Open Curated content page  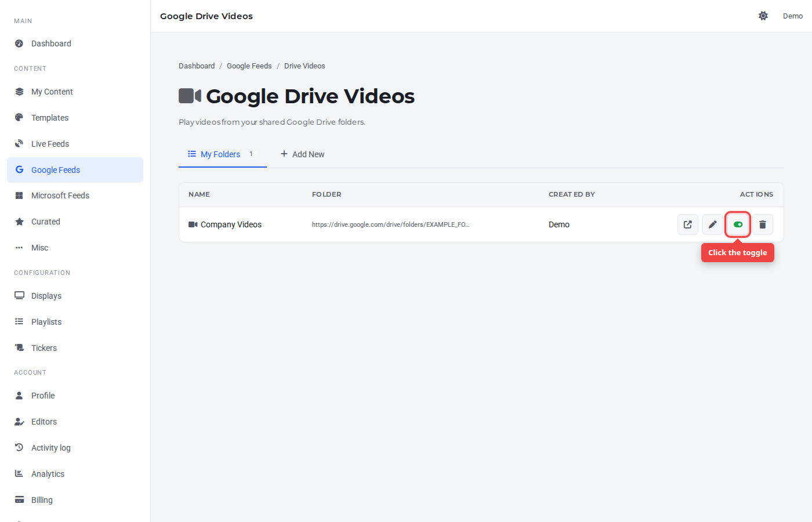(75, 222)
